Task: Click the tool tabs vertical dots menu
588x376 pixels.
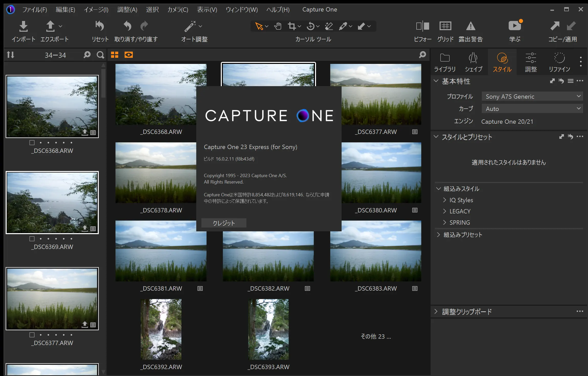Action: 581,62
